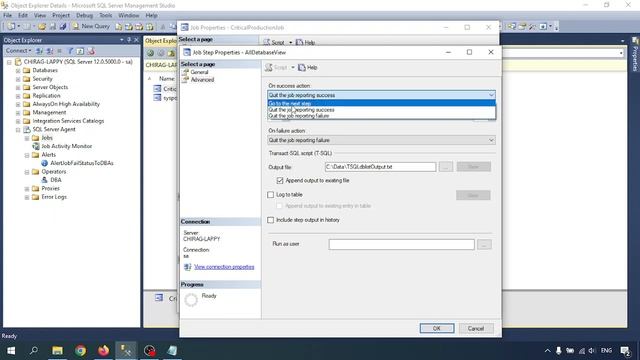Open the Window menu
The image size is (640, 360).
tap(129, 16)
